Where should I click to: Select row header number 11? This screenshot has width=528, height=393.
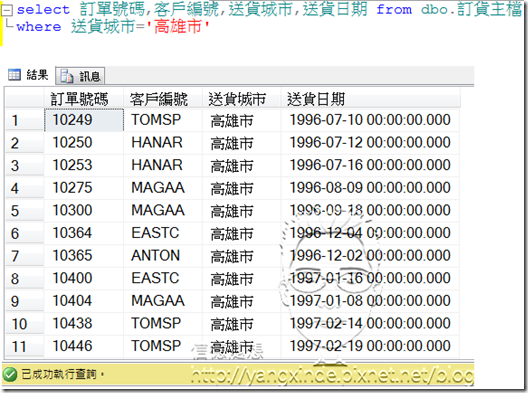point(24,346)
